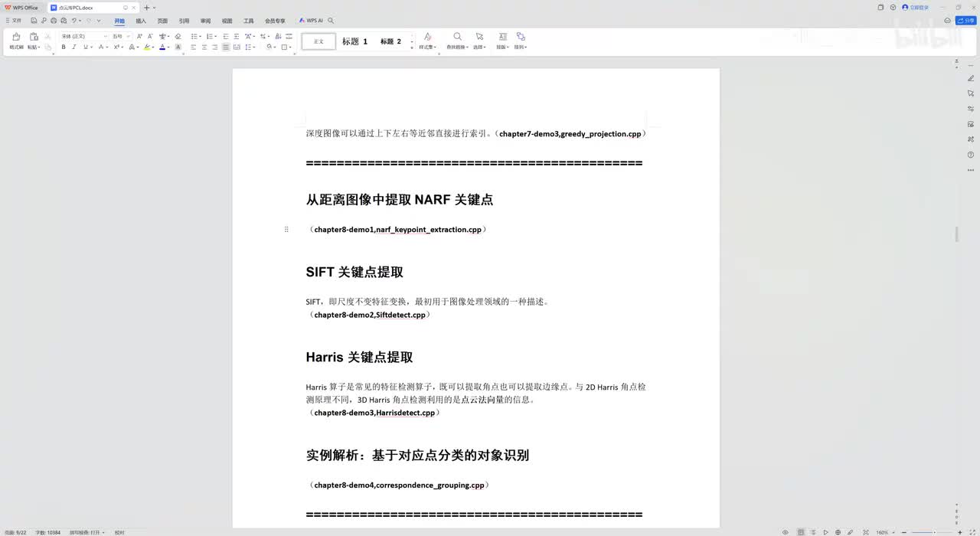Screen dimensions: 980x536
Task: Switch to the 插入 Insert tab
Action: [x=141, y=21]
